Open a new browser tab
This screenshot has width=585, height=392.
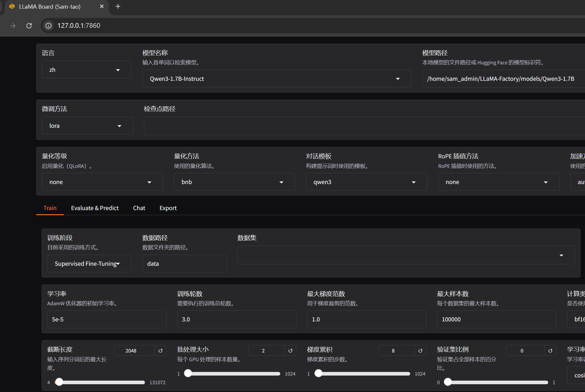(x=118, y=6)
